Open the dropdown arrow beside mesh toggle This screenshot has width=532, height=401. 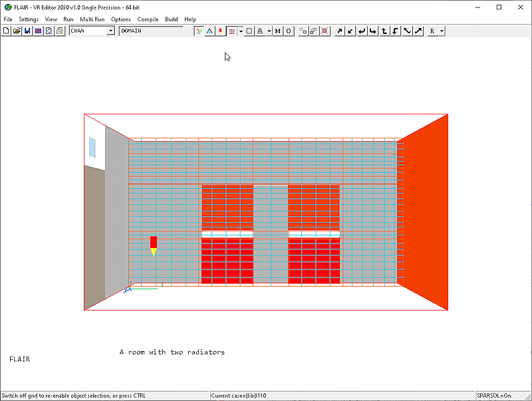click(240, 31)
